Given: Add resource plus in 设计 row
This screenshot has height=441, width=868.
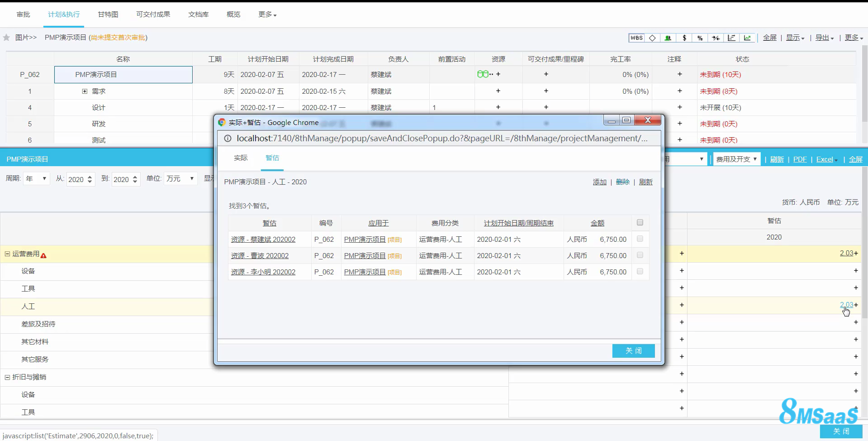Looking at the screenshot, I should coord(498,107).
